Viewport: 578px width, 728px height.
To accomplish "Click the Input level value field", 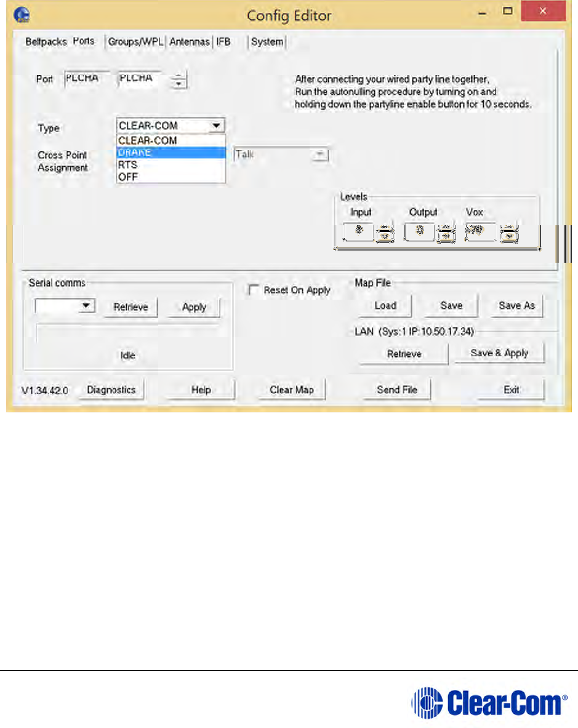I will 358,231.
